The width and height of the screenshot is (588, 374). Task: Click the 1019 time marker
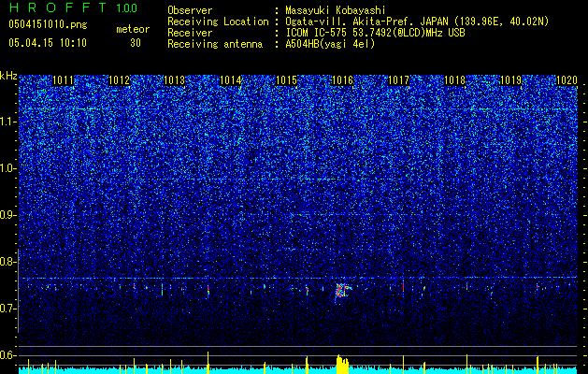click(x=510, y=80)
